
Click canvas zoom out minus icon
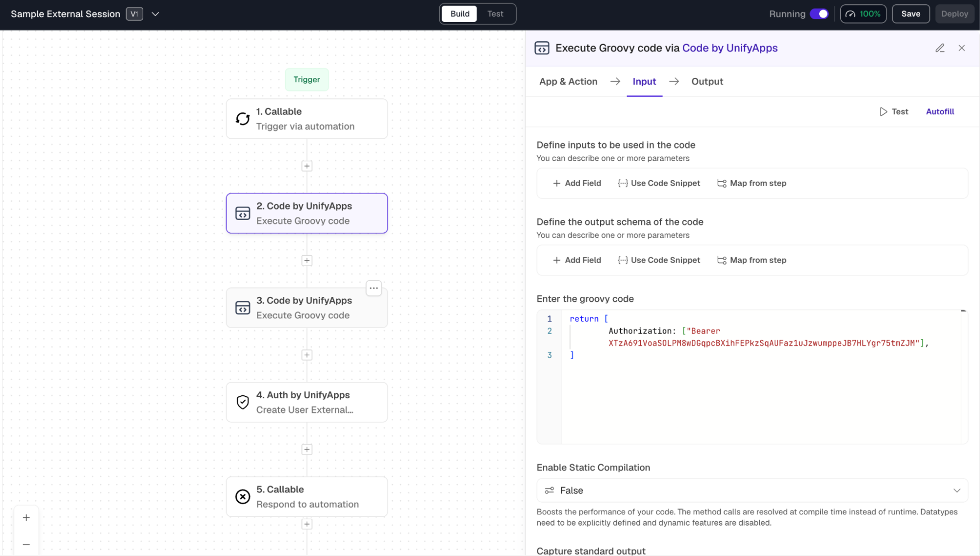pos(26,545)
